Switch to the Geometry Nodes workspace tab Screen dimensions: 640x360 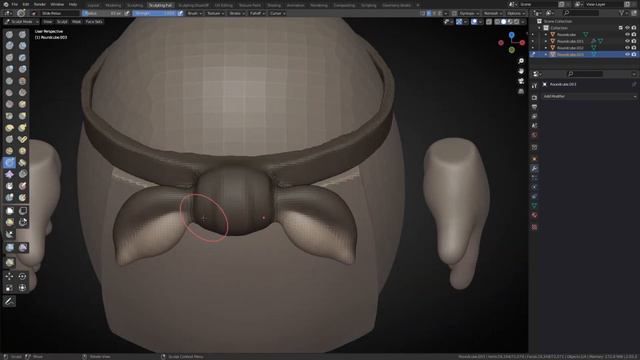(x=396, y=5)
